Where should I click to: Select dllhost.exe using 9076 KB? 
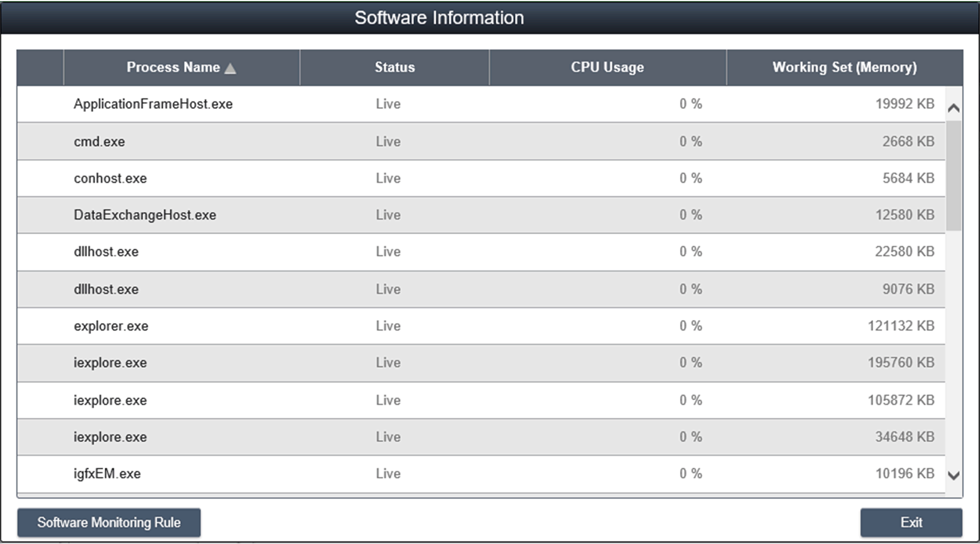106,289
